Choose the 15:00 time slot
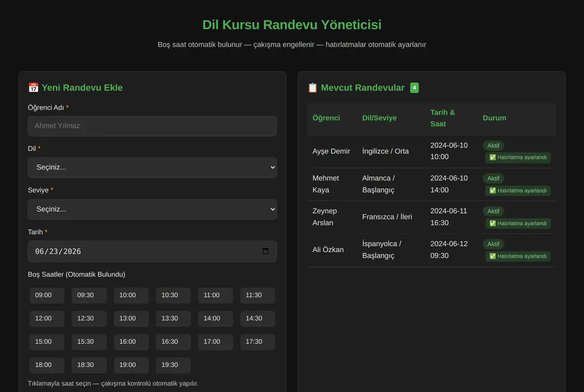584x392 pixels. [x=47, y=342]
